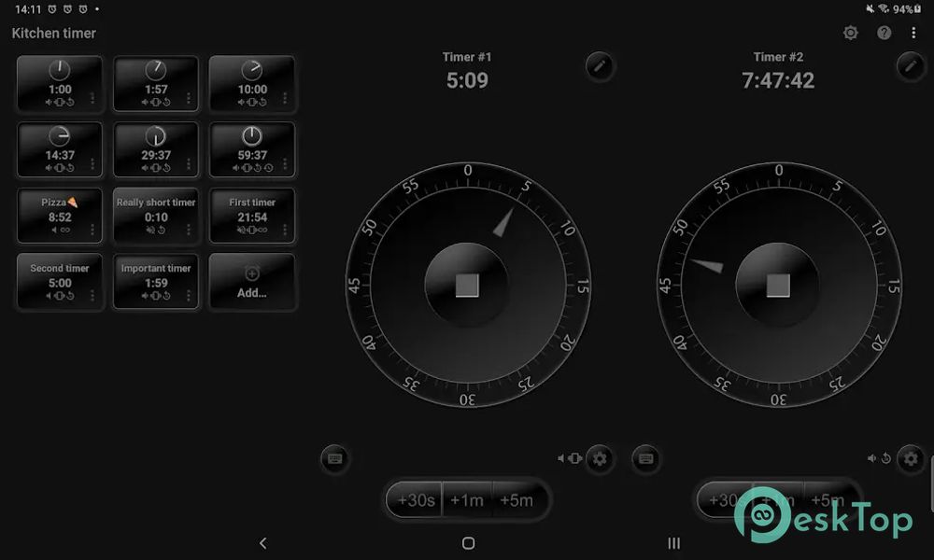The height and width of the screenshot is (560, 934).
Task: Add 1 minute to Timer #1
Action: (467, 500)
